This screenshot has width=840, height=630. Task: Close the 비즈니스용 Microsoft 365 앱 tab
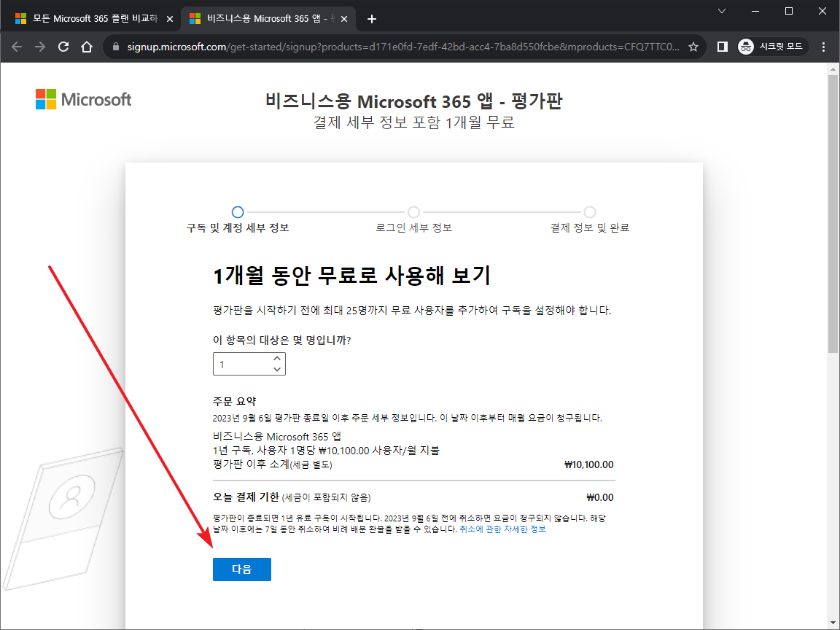pyautogui.click(x=344, y=19)
